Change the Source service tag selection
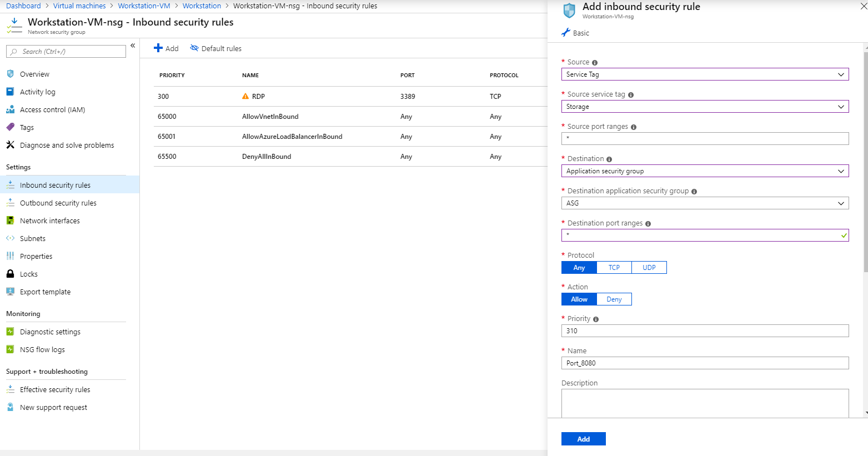The width and height of the screenshot is (868, 456). (704, 106)
